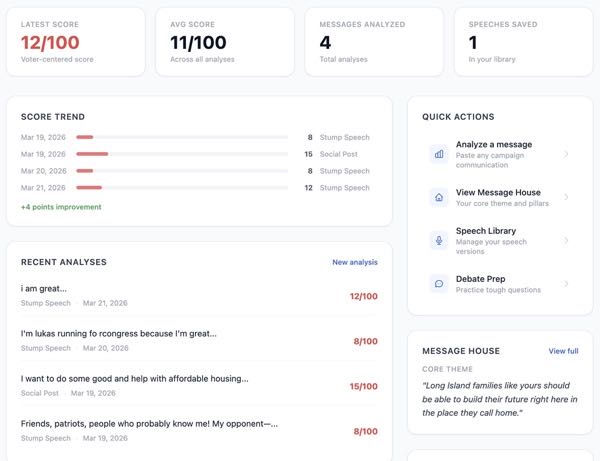Open the Analyze a message quick action

pos(500,154)
